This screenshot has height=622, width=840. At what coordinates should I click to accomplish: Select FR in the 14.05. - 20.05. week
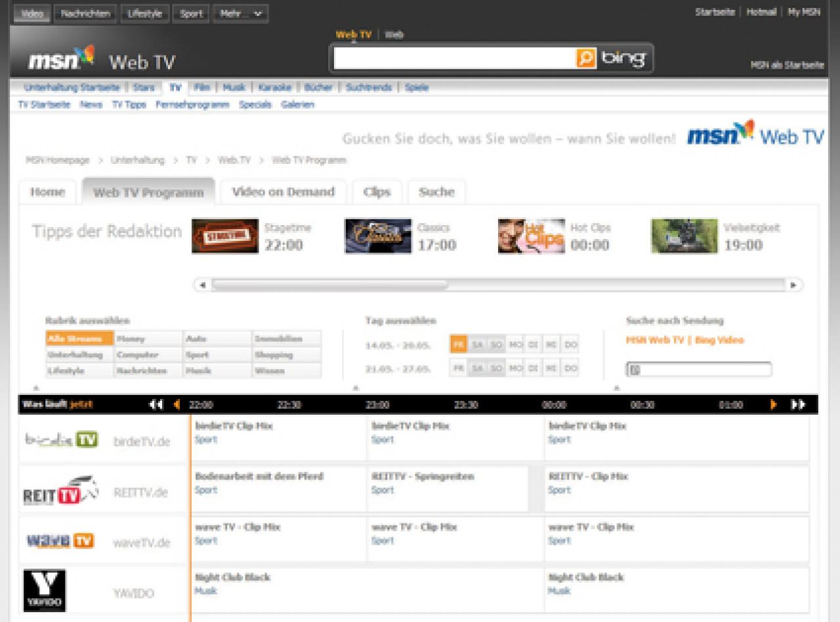459,344
